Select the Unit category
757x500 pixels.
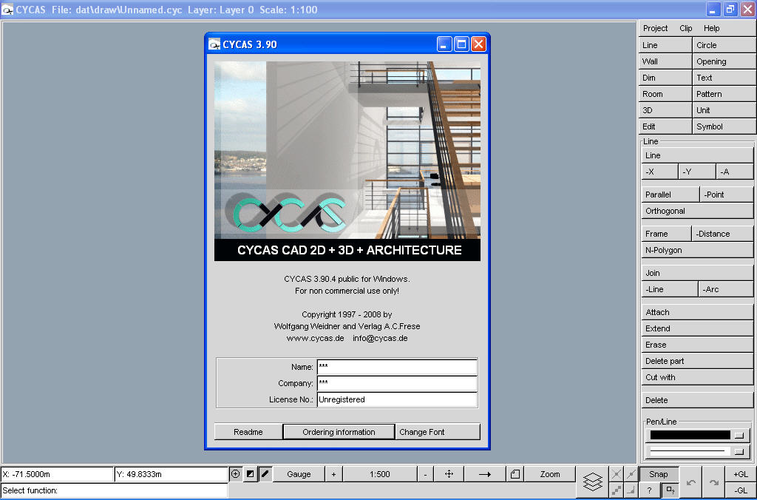(724, 110)
